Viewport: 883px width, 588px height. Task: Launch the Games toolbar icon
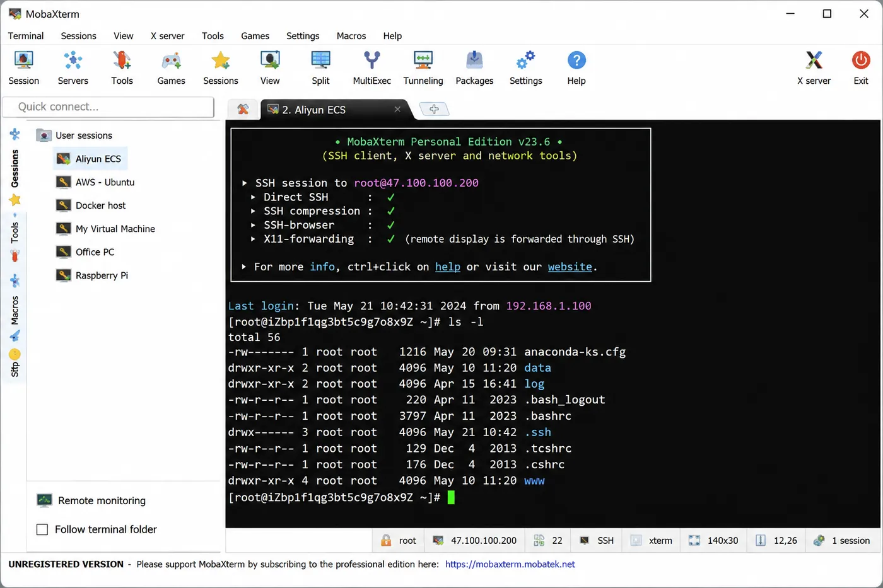171,61
